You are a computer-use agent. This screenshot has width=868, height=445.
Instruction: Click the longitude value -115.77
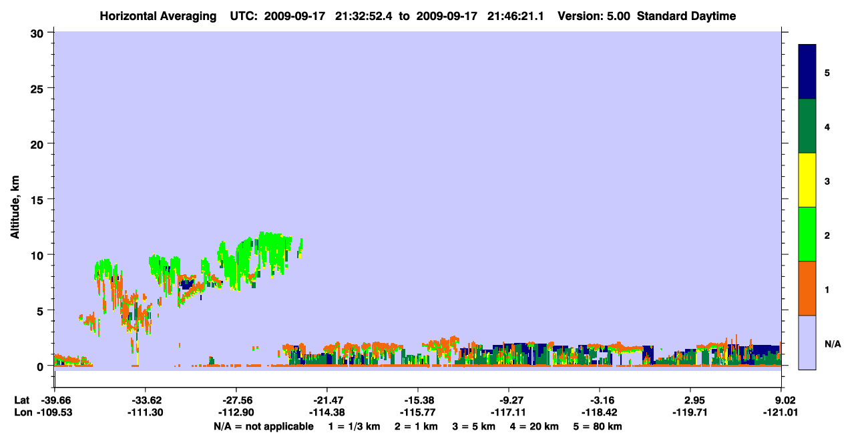click(418, 413)
